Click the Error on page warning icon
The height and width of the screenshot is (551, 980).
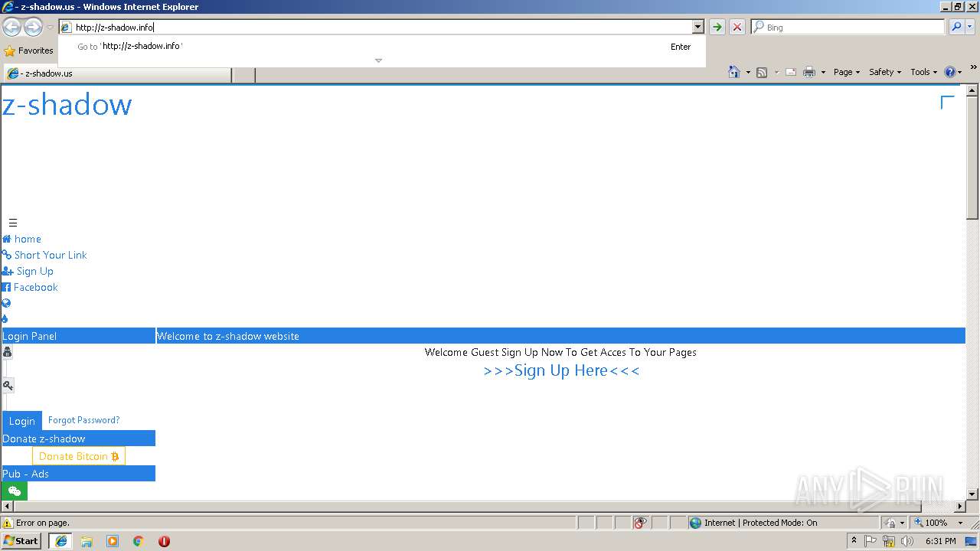point(8,523)
